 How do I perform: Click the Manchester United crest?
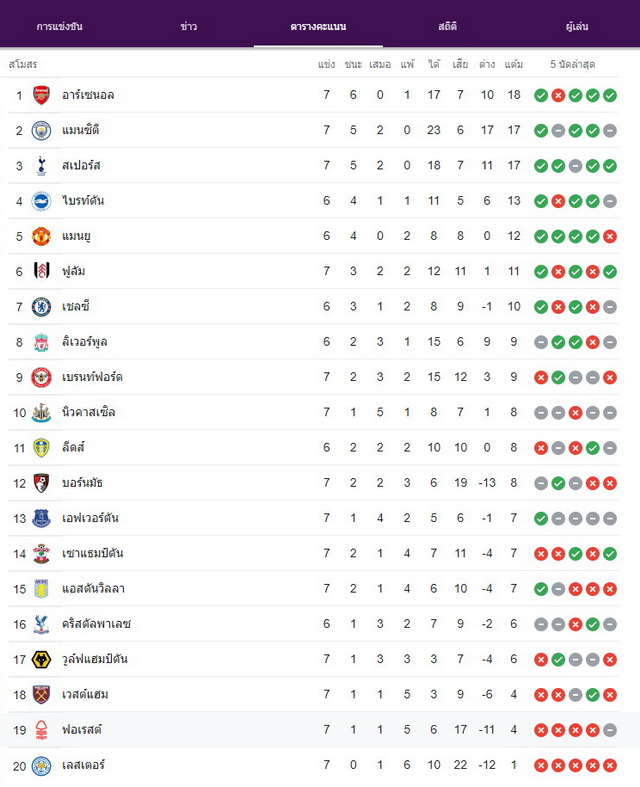(x=41, y=236)
